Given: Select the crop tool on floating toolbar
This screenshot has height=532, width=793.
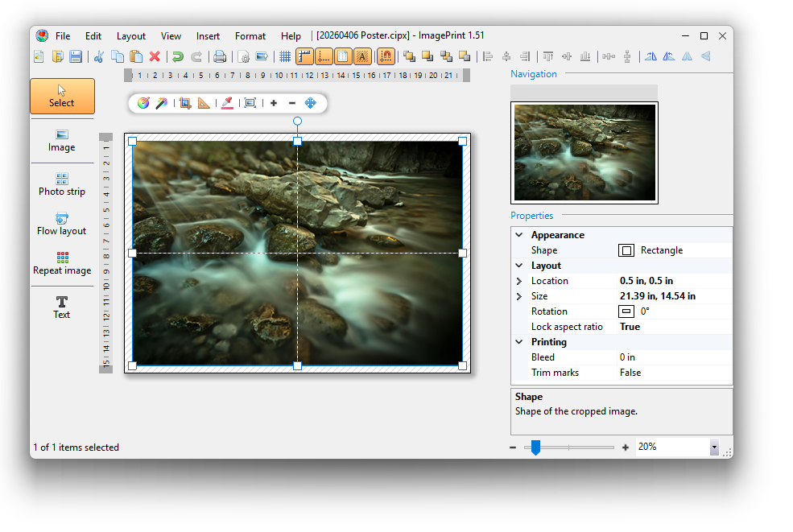Looking at the screenshot, I should [x=185, y=103].
